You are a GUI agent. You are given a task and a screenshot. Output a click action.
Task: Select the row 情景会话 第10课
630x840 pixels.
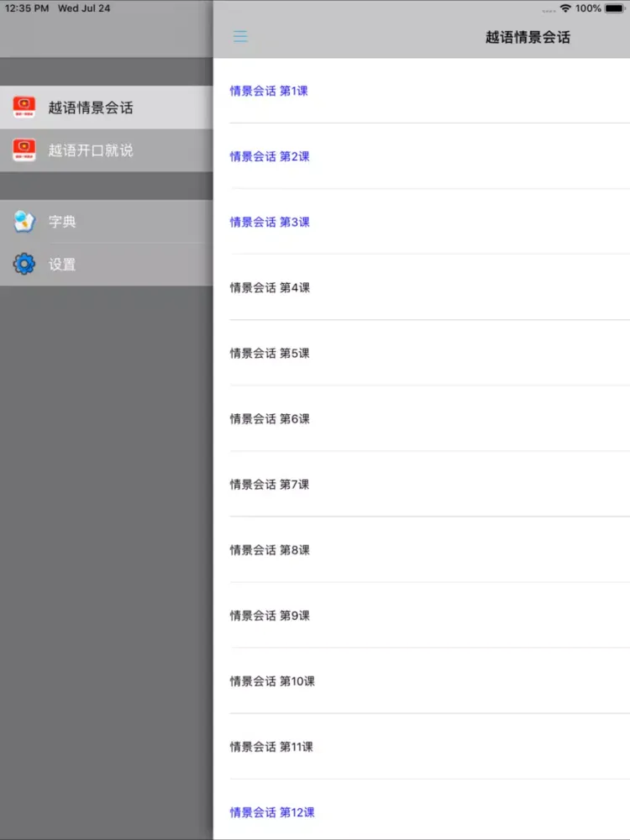click(x=422, y=681)
